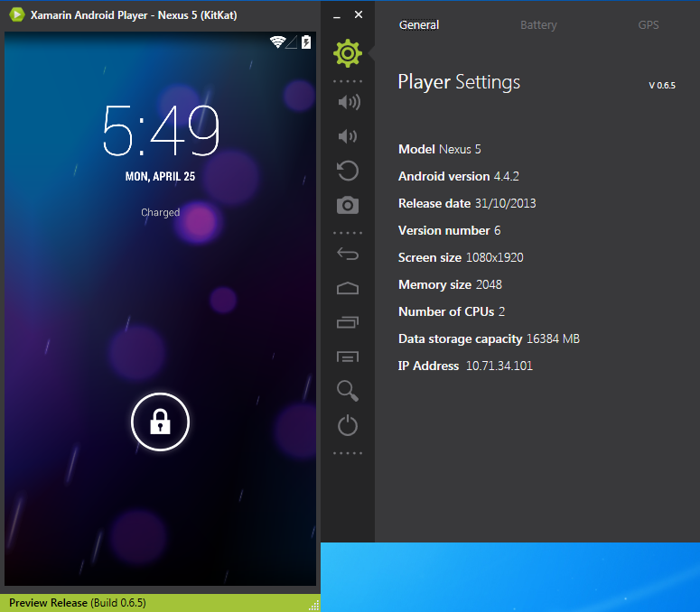Click the power button icon
Image resolution: width=700 pixels, height=612 pixels.
pyautogui.click(x=348, y=425)
